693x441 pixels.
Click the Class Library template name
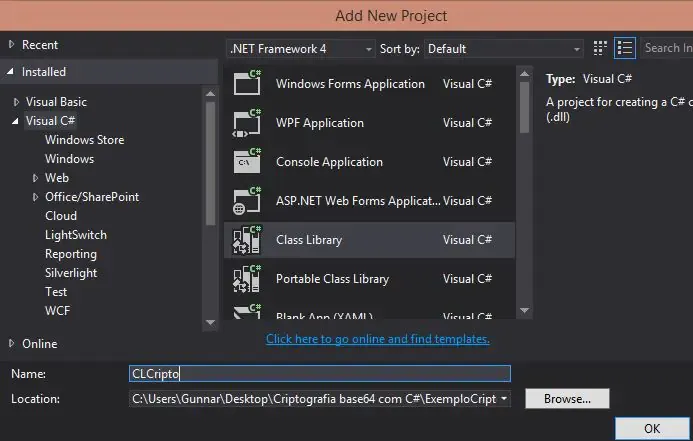click(309, 240)
